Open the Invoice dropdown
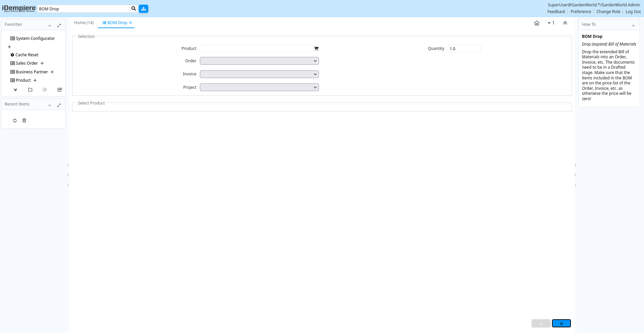Screen dimensions: 644x333 click(259, 74)
